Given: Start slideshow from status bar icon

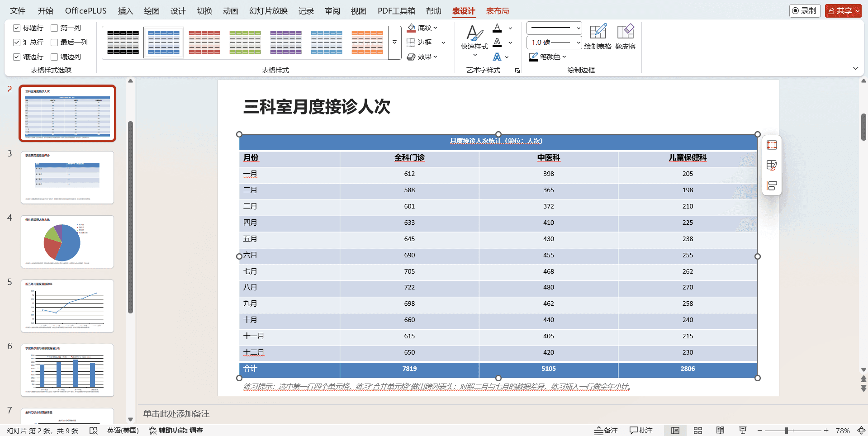Looking at the screenshot, I should pyautogui.click(x=743, y=431).
